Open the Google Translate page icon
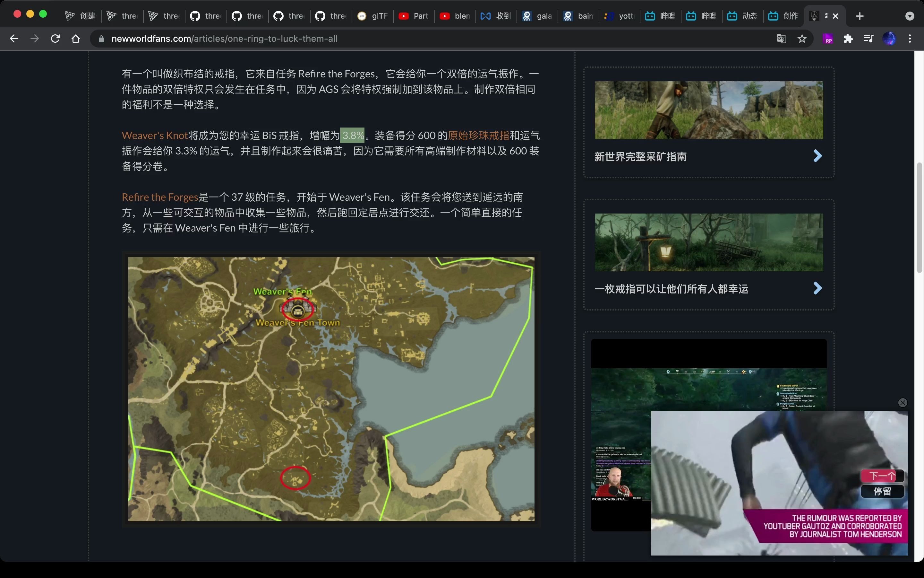The height and width of the screenshot is (578, 924). coord(782,39)
